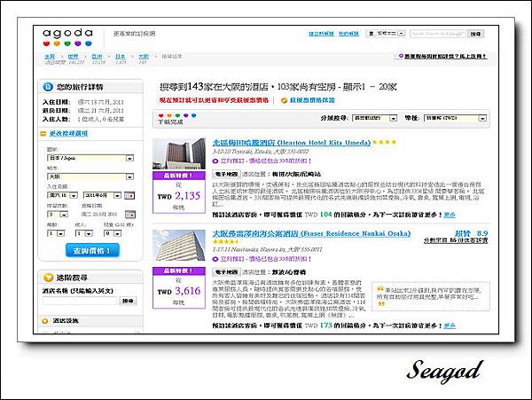This screenshot has height=400, width=532.
Task: Click the register now discount promo link
Action: pos(445,56)
